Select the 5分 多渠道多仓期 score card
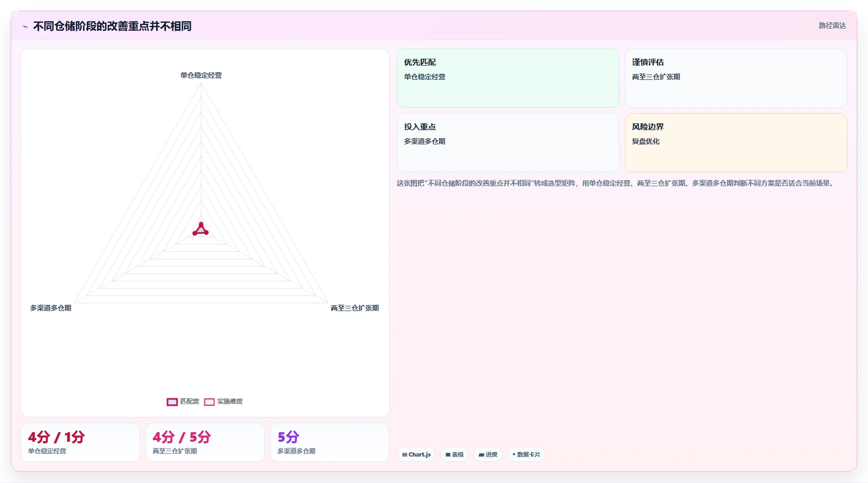Image resolution: width=868 pixels, height=483 pixels. [x=330, y=442]
